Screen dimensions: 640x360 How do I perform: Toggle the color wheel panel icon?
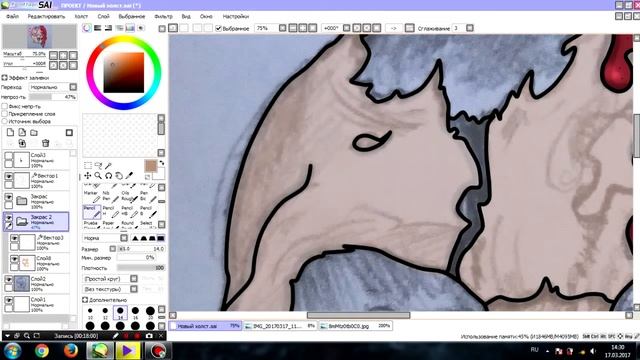click(x=87, y=28)
